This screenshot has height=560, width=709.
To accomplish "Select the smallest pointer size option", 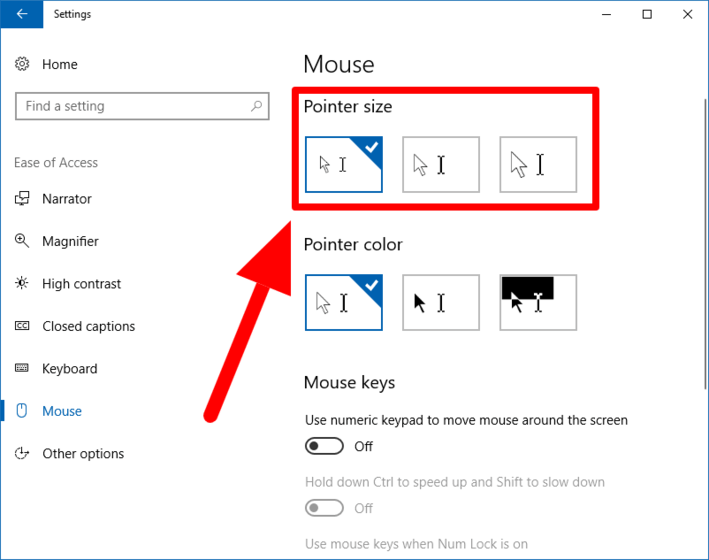I will [x=343, y=164].
